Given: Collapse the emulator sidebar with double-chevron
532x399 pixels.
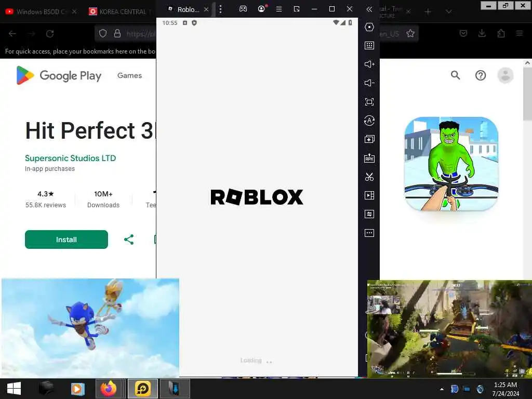Looking at the screenshot, I should tap(369, 9).
